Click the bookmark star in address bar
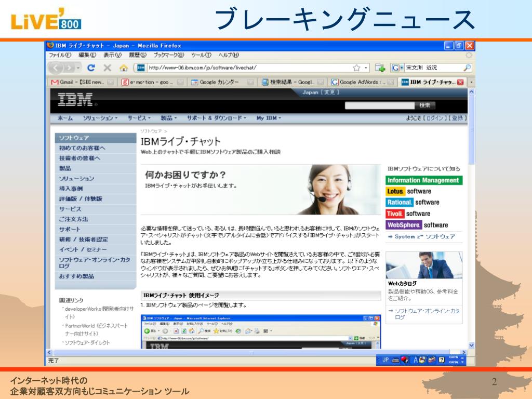 356,68
